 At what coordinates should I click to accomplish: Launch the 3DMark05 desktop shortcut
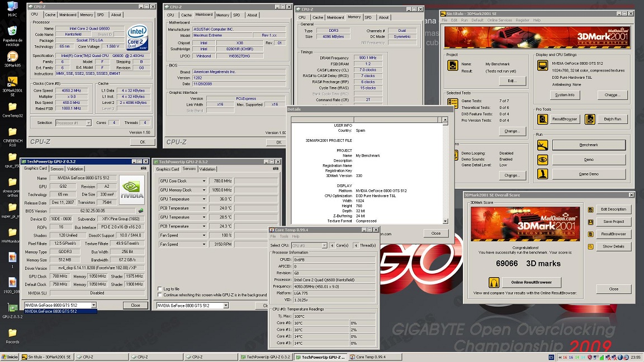click(12, 56)
